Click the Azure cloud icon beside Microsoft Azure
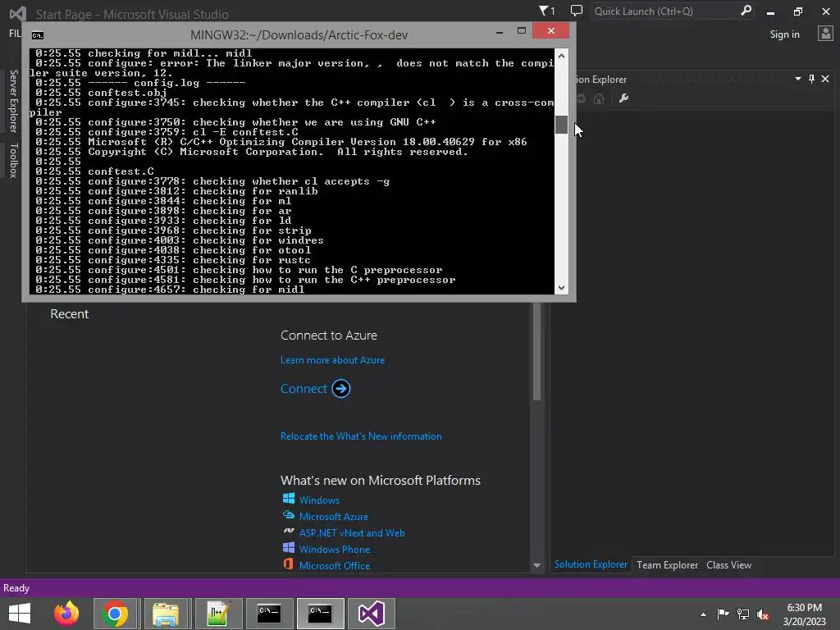 (x=288, y=515)
